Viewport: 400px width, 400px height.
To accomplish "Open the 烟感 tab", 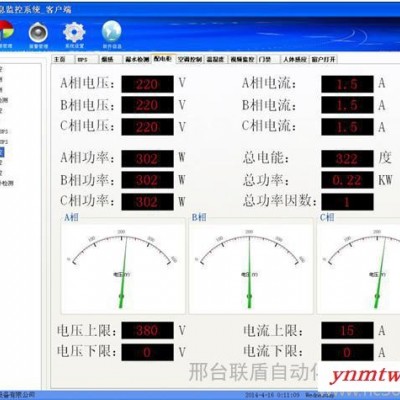I will (x=111, y=59).
